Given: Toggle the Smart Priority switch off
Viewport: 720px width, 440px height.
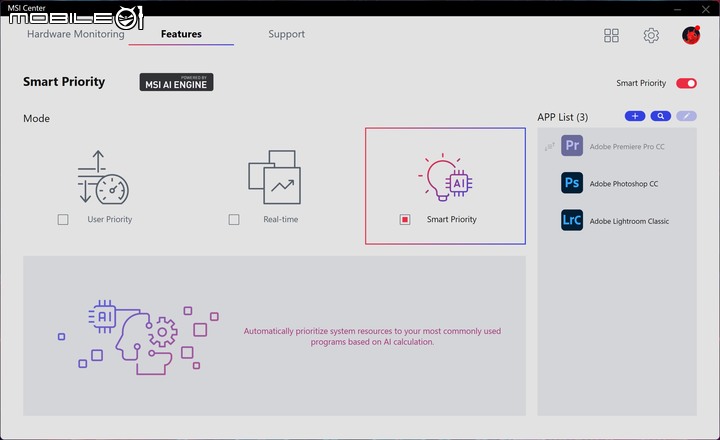Looking at the screenshot, I should click(686, 83).
